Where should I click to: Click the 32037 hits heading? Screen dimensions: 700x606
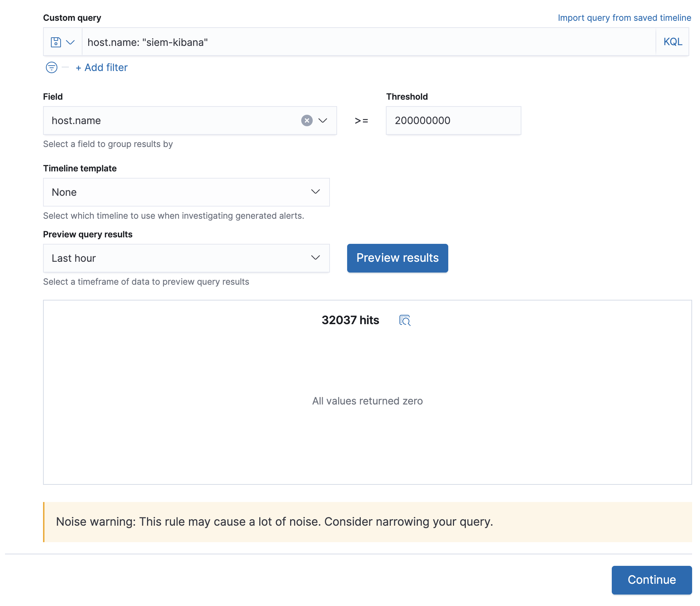pos(350,320)
